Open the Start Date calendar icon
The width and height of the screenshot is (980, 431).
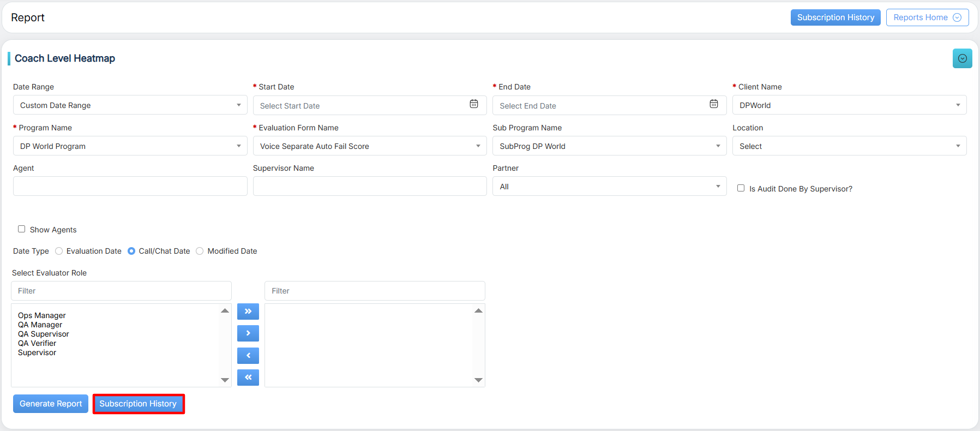474,104
